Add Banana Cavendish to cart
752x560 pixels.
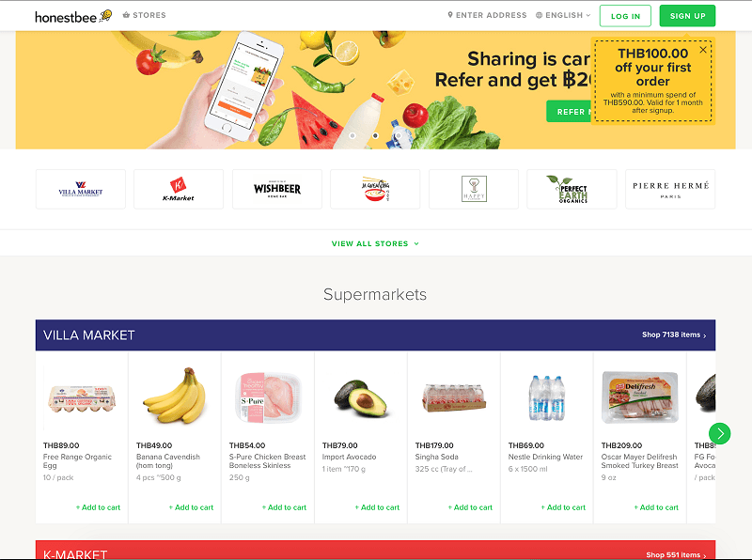click(191, 507)
